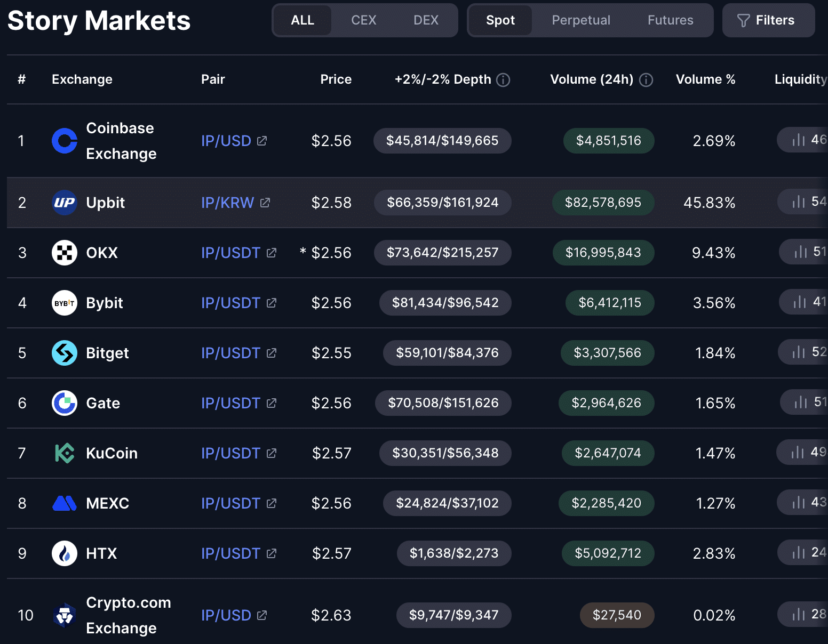Open the HTX exchange name

click(x=101, y=553)
